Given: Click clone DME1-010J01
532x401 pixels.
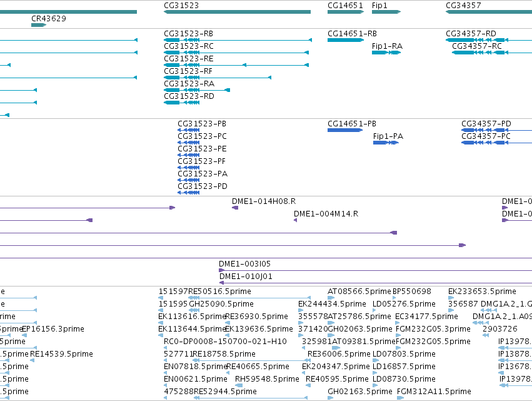Looking at the screenshot, I should click(246, 277).
